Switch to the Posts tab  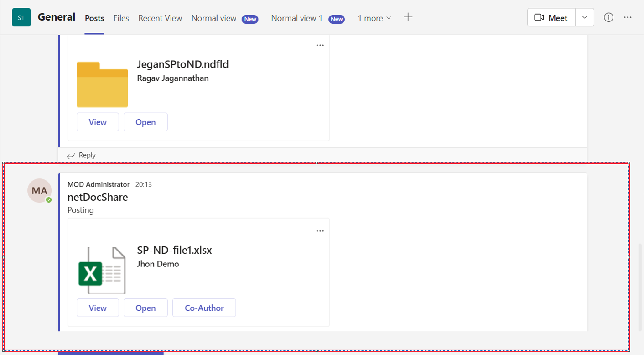click(94, 18)
